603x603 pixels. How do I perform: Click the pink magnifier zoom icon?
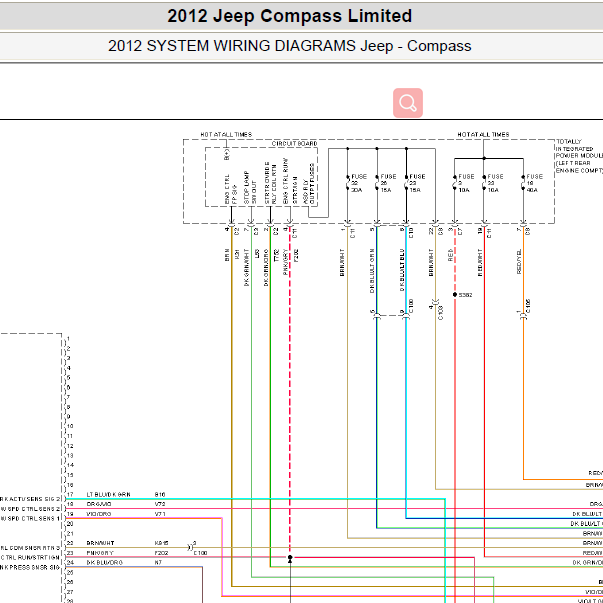[408, 103]
